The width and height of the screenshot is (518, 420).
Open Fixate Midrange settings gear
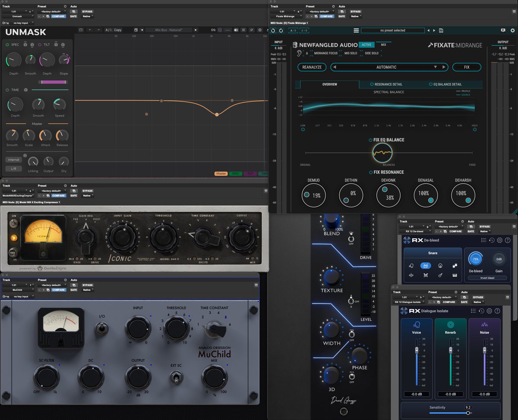(x=512, y=31)
